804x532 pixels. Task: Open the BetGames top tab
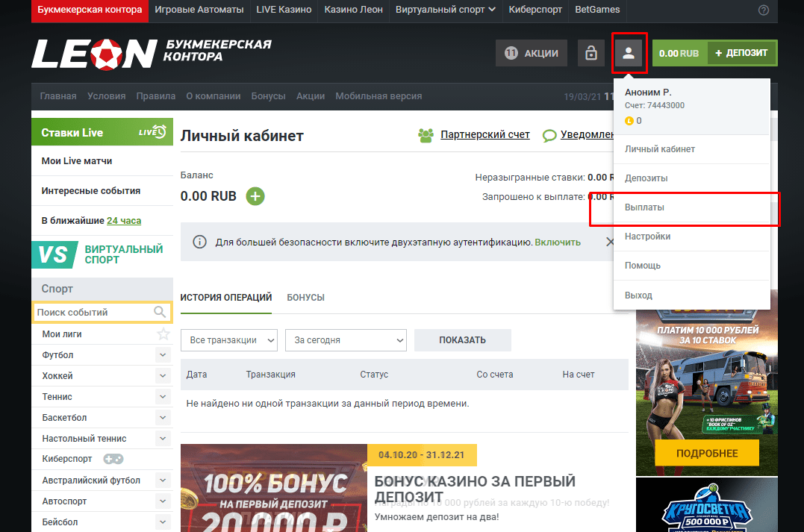(x=597, y=10)
